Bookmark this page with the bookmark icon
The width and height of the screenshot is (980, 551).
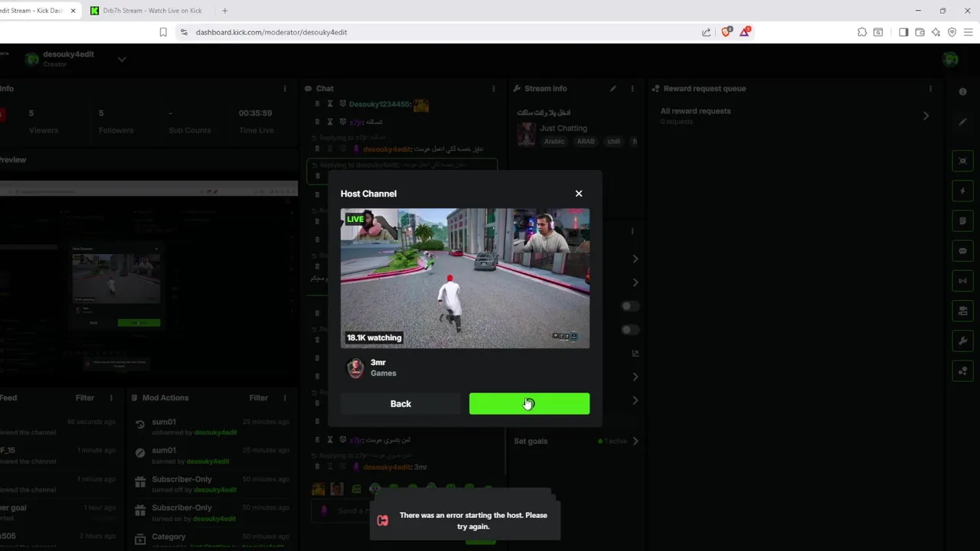(163, 32)
